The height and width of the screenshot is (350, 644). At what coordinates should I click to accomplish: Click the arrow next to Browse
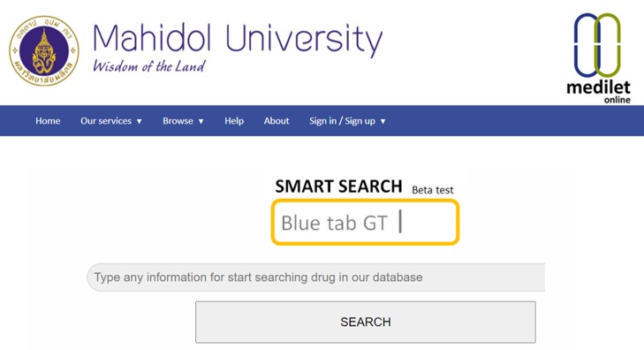(201, 122)
